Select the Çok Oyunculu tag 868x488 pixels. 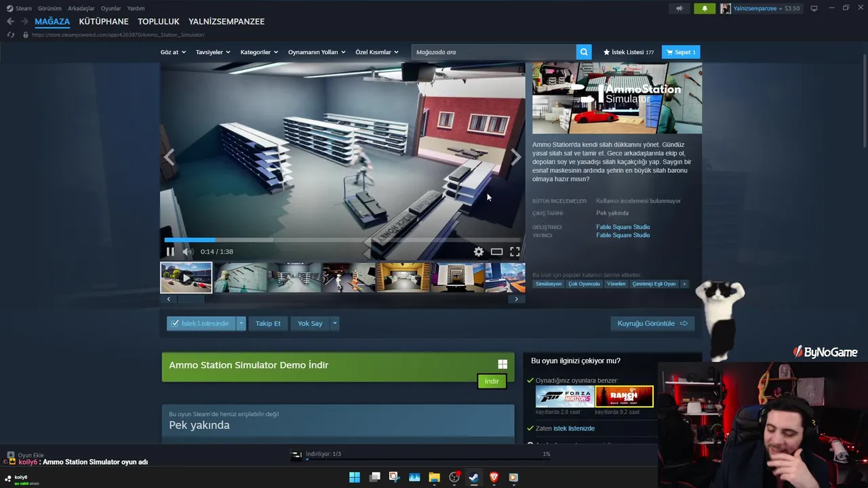pyautogui.click(x=584, y=284)
